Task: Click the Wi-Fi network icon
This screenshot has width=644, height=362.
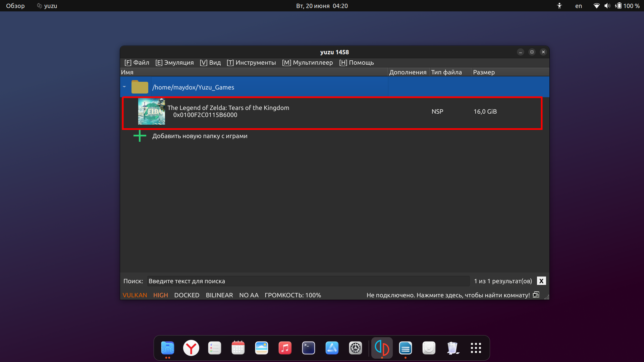Action: 597,6
